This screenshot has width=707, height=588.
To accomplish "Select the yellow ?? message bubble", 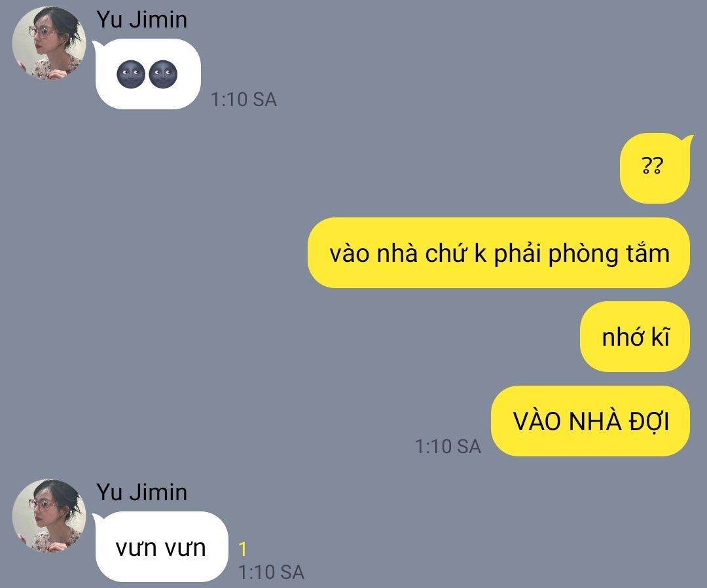I will tap(655, 168).
